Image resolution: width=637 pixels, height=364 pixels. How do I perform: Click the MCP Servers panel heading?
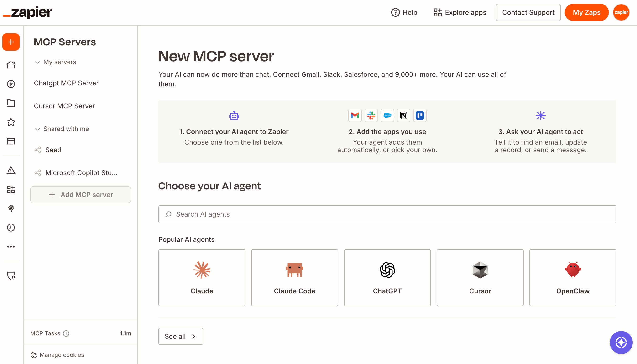(65, 42)
